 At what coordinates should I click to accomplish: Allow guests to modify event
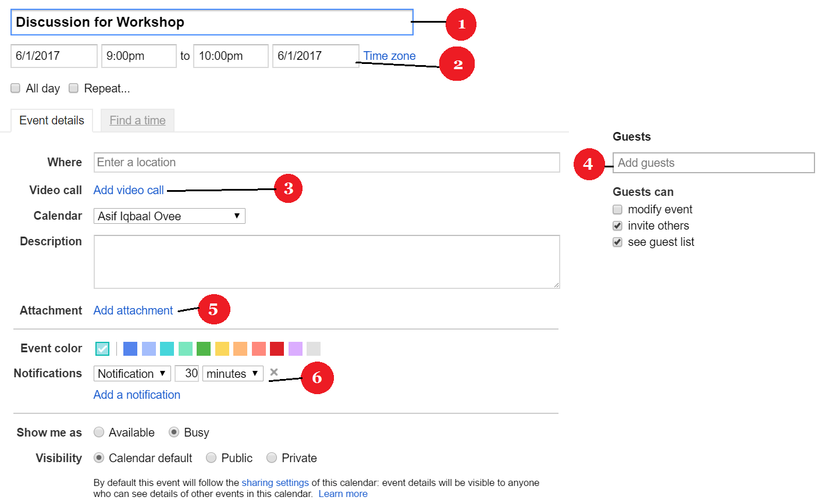(617, 209)
